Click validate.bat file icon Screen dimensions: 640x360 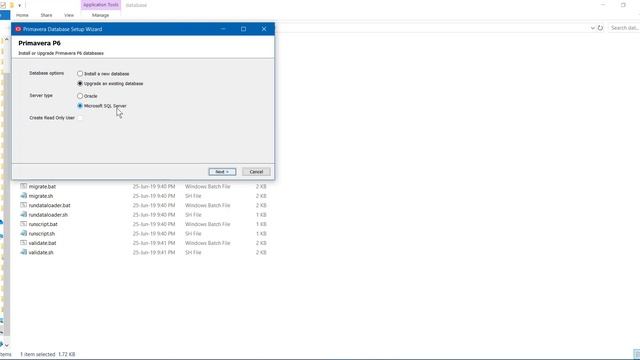(x=24, y=242)
